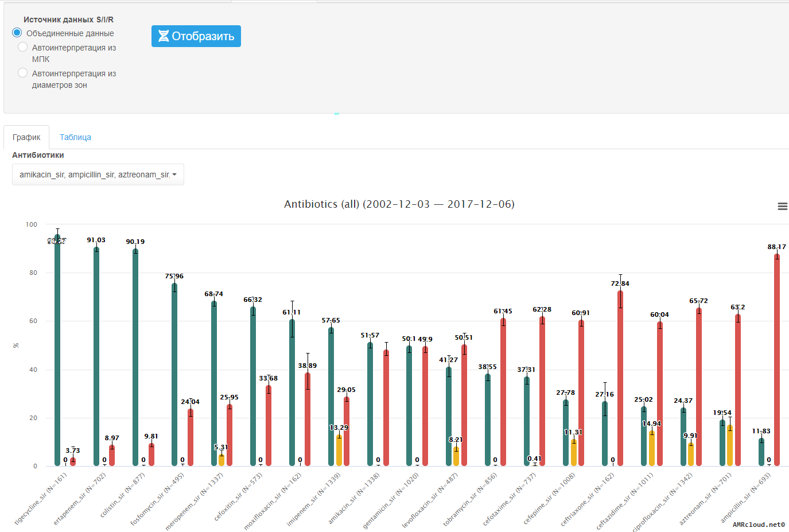Click the red ampicillin bar 88.17
Screen dimensions: 789x532
[x=777, y=359]
